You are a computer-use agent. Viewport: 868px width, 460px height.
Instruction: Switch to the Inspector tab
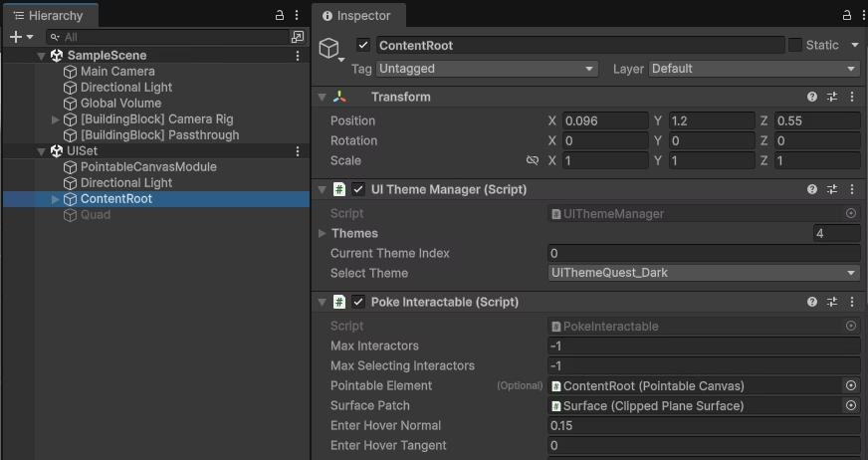coord(358,16)
